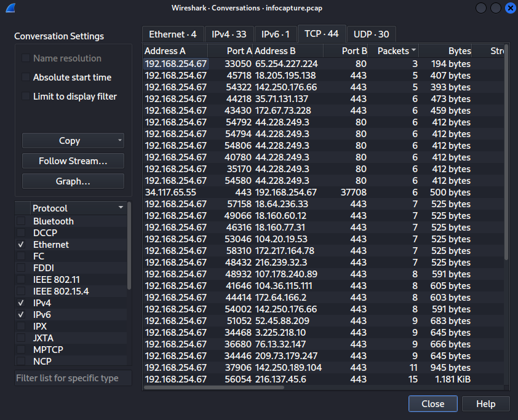Enable the DCCP protocol checkbox

[x=21, y=233]
